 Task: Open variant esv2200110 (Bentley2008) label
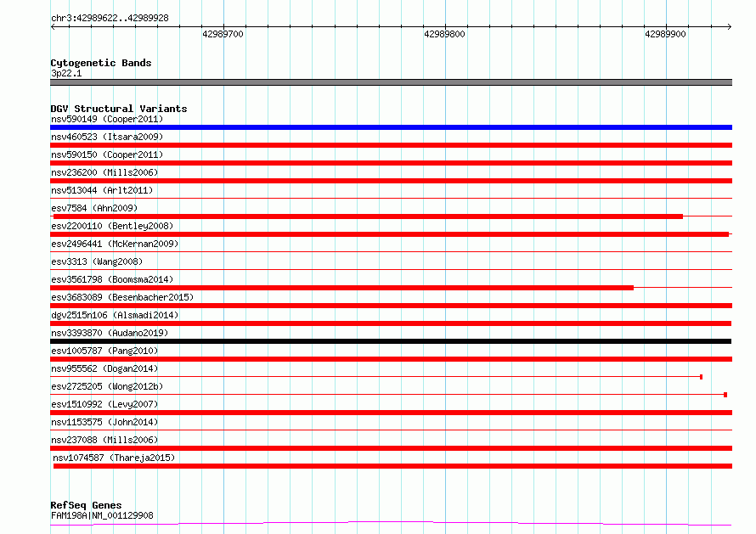coord(112,226)
